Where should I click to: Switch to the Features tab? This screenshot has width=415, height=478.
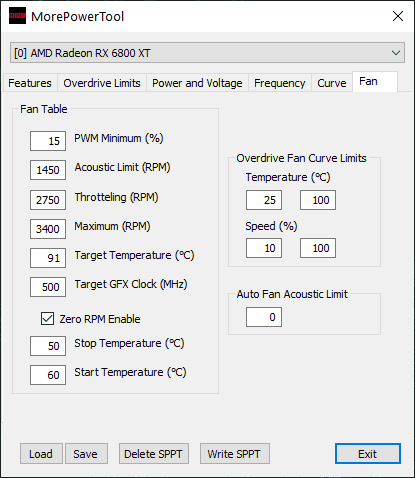(x=30, y=83)
